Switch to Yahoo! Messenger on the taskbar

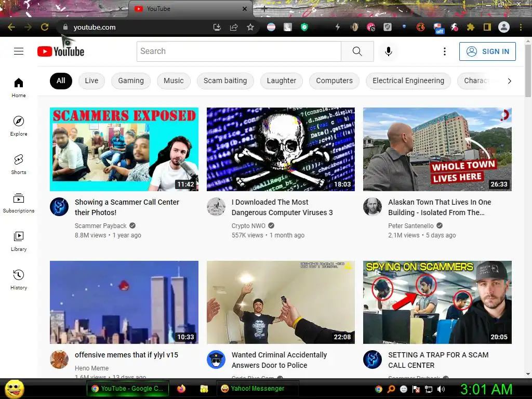(x=257, y=389)
